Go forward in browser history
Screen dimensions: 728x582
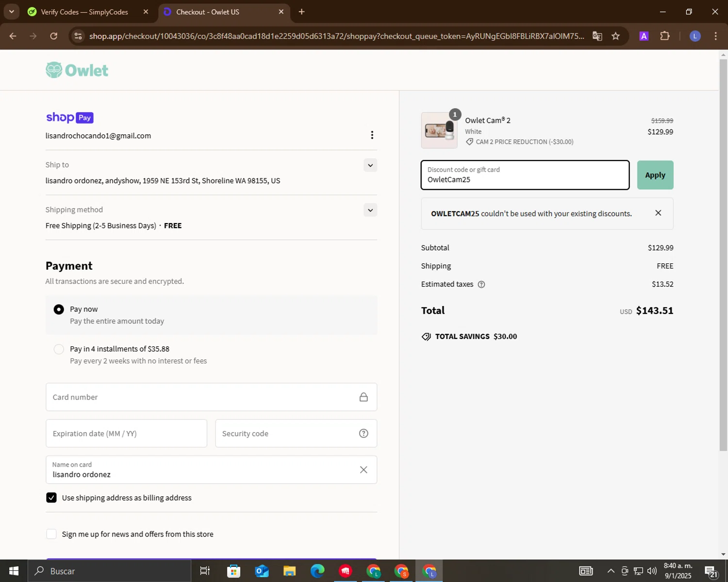(33, 36)
